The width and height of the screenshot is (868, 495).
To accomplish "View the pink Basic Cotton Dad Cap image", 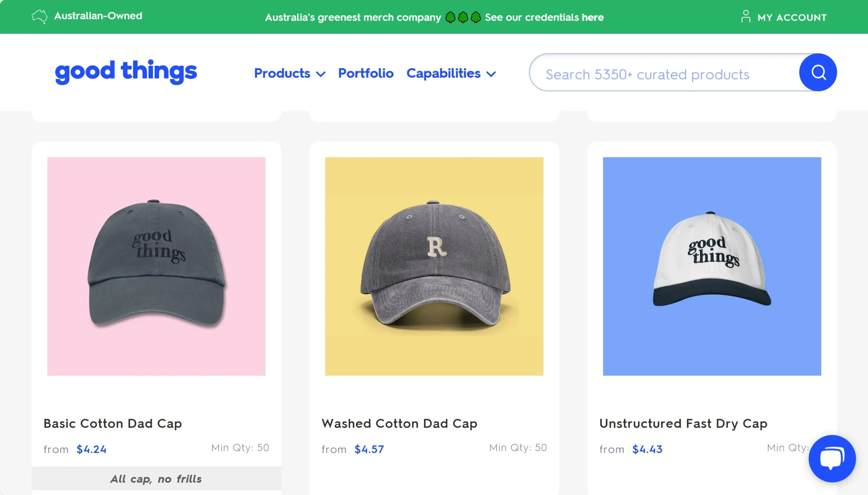I will 156,266.
